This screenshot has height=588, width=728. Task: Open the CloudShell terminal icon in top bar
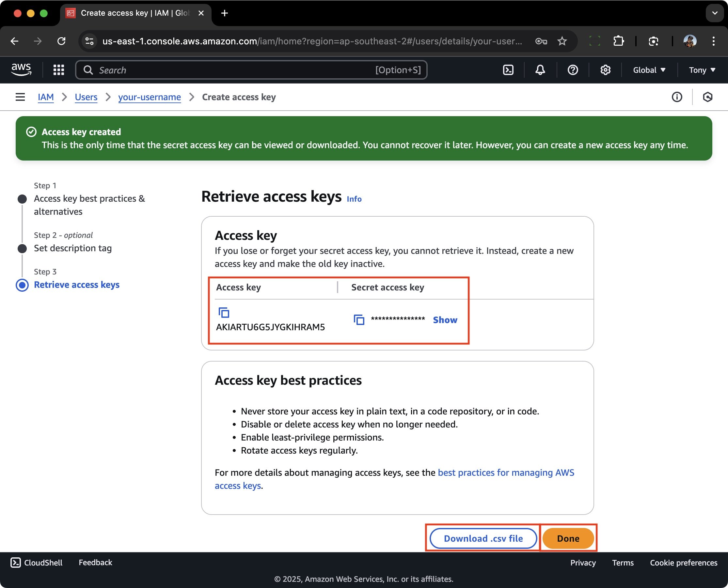(x=508, y=70)
